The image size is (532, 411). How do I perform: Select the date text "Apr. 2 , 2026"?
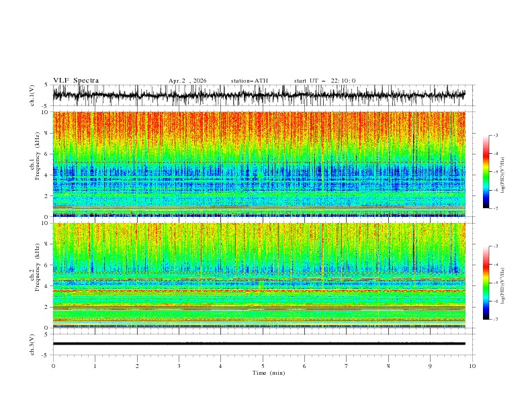pos(187,81)
